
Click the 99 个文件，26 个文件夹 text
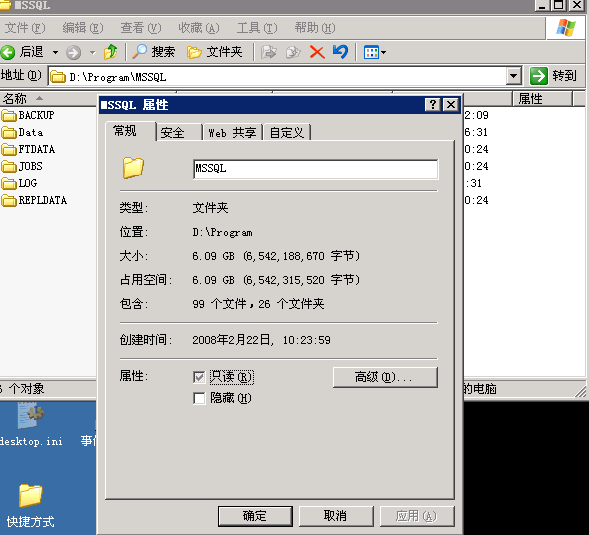(x=258, y=304)
